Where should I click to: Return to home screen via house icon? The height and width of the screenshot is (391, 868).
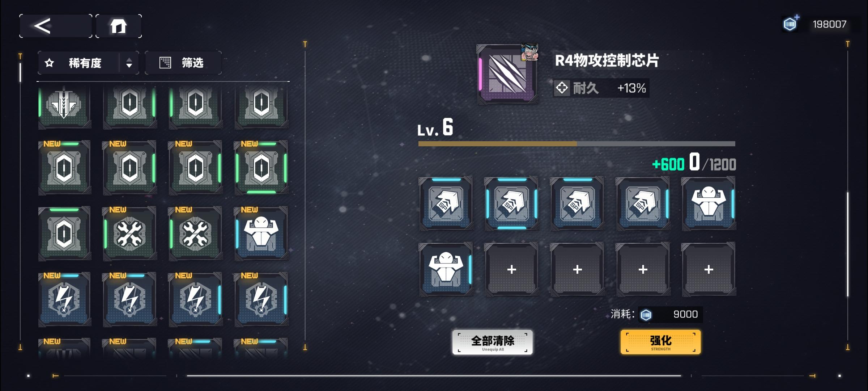119,26
